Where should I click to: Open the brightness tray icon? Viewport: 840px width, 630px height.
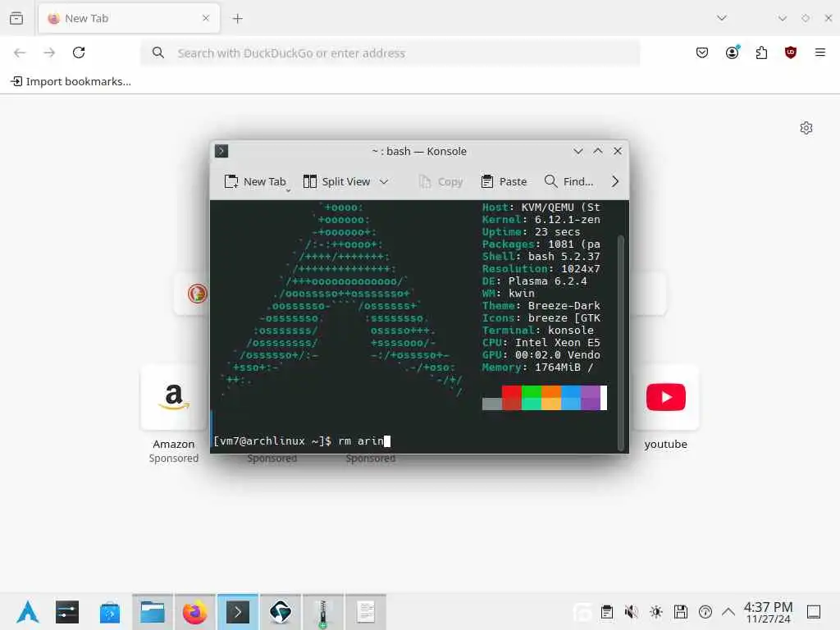point(655,612)
